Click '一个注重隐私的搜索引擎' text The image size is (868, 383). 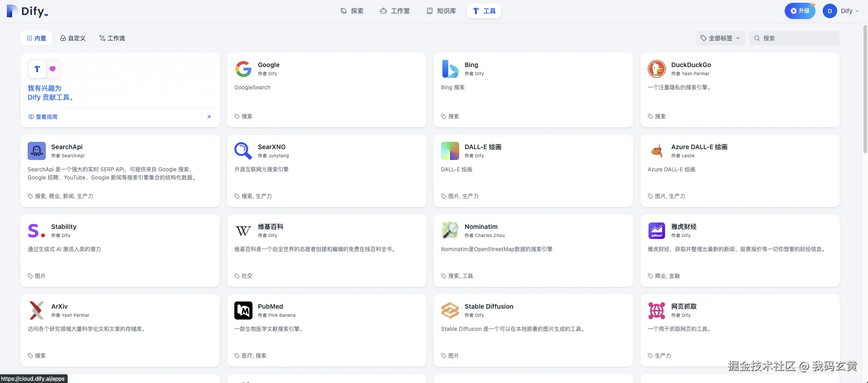pos(679,87)
